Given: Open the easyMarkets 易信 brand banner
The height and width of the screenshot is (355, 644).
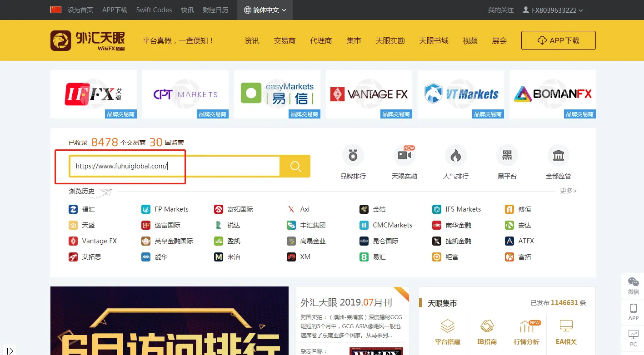Looking at the screenshot, I should pyautogui.click(x=277, y=94).
